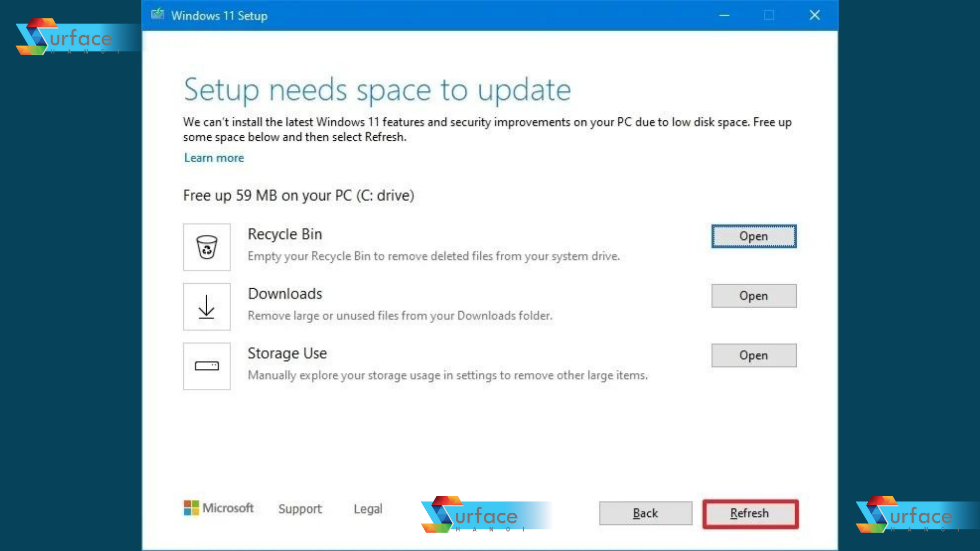Click the 'Empty your Recycle Bin' description
Viewport: 980px width, 551px height.
(x=434, y=256)
